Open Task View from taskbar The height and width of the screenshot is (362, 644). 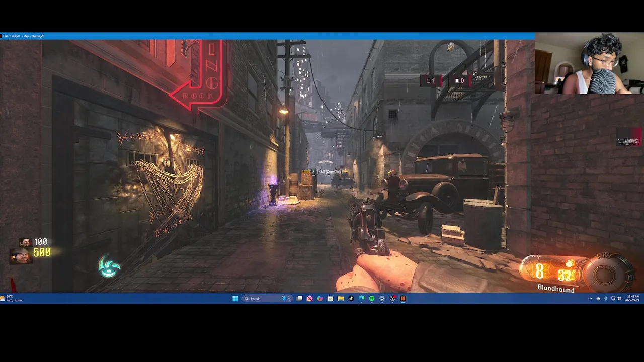(299, 298)
